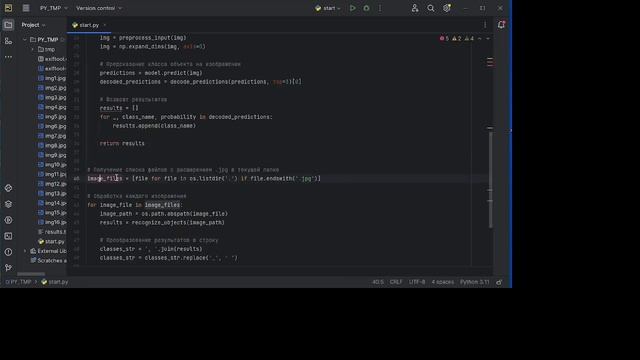Viewport: 640px width, 360px height.
Task: Open more run actions menu in the title bar
Action: (380, 8)
